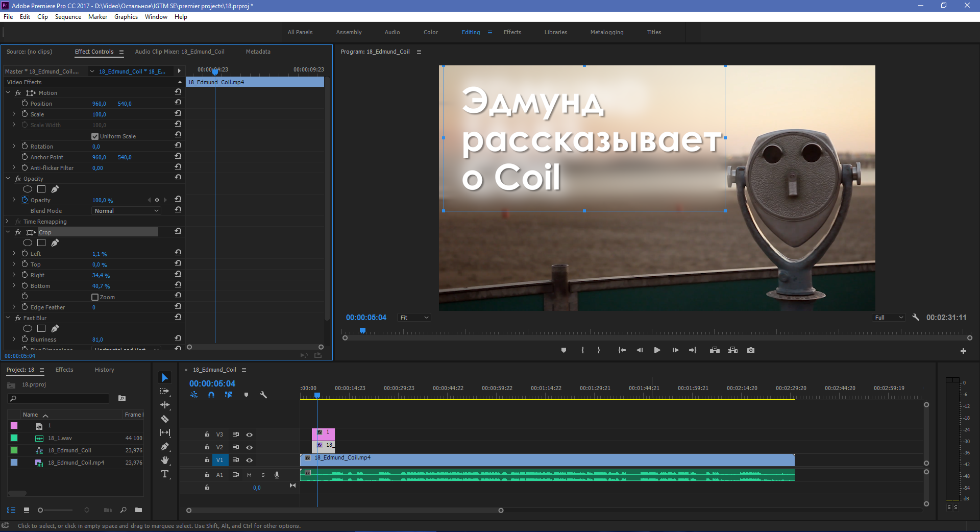Open timeline display settings wrench
Viewport: 980px width, 532px height.
coord(263,395)
